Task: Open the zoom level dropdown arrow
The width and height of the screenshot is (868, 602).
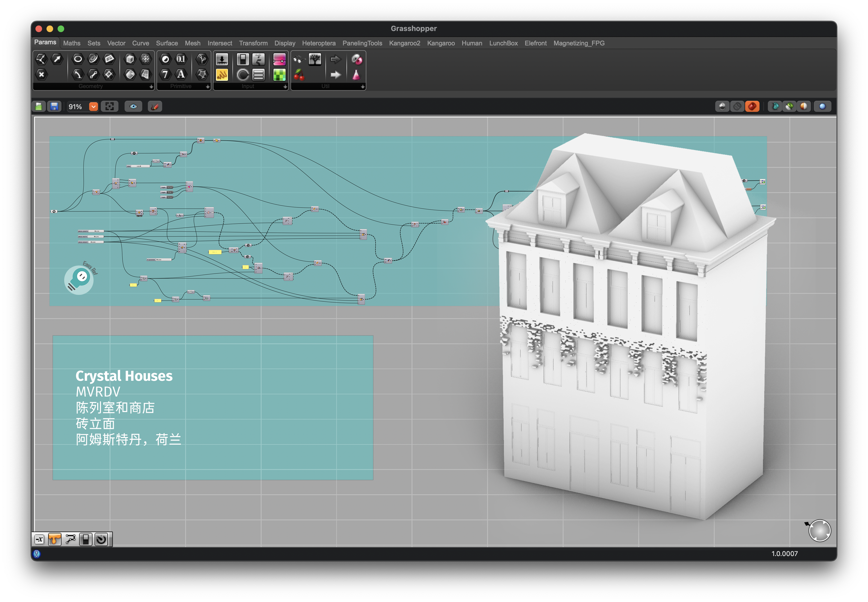Action: coord(94,107)
